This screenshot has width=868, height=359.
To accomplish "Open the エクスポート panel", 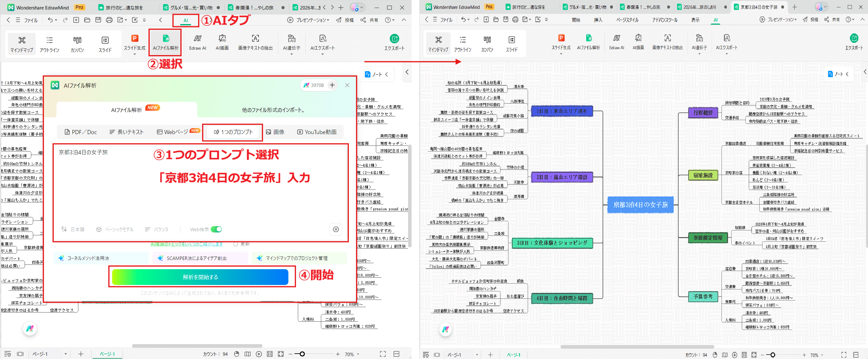I will coord(394,42).
